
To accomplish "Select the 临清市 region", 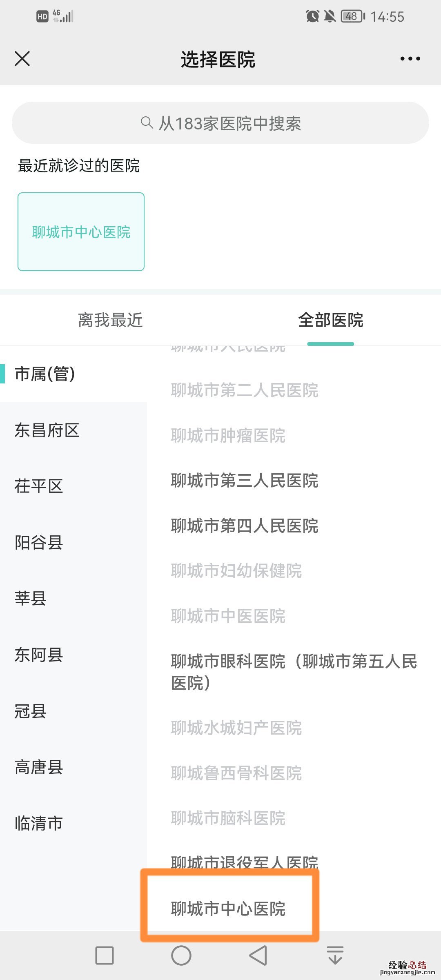I will coord(39,823).
